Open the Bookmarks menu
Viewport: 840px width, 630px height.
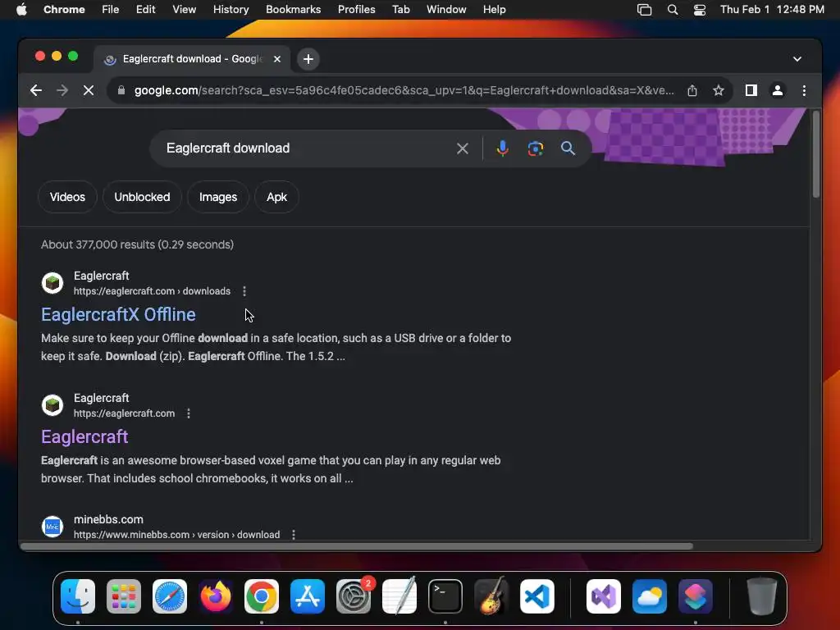(293, 10)
